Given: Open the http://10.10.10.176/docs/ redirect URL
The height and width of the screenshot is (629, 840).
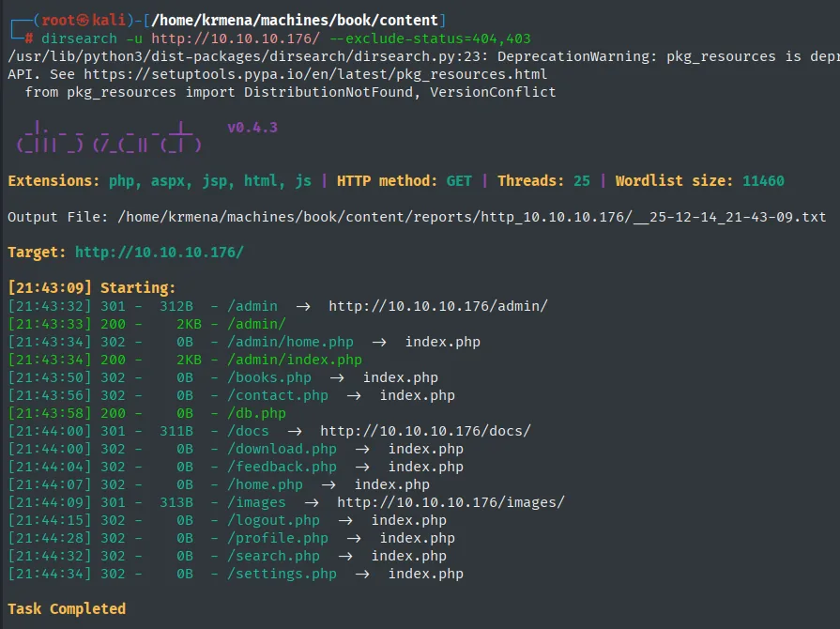Looking at the screenshot, I should point(425,431).
